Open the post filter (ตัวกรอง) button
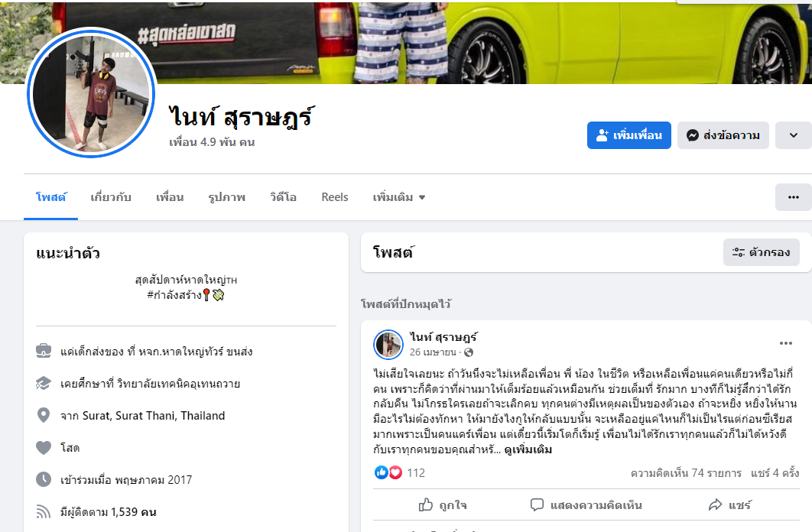The image size is (812, 532). point(762,252)
